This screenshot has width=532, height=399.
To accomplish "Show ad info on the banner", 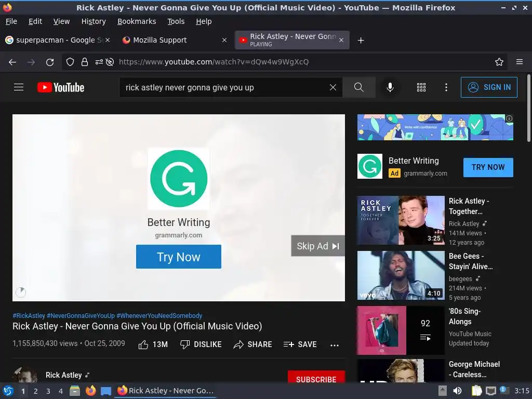I will (509, 118).
